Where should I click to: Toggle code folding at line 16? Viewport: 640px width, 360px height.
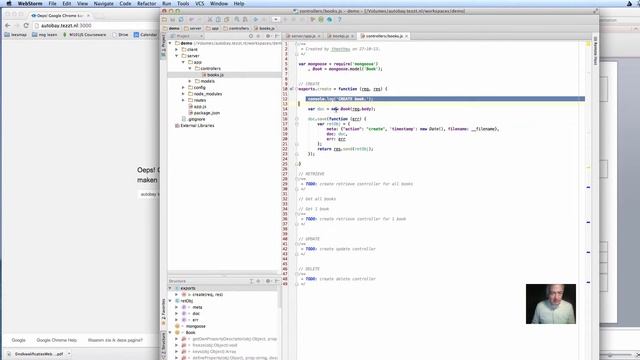coord(297,119)
